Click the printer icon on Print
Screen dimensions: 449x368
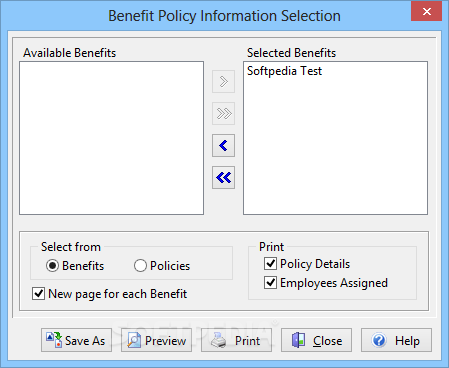pyautogui.click(x=219, y=340)
